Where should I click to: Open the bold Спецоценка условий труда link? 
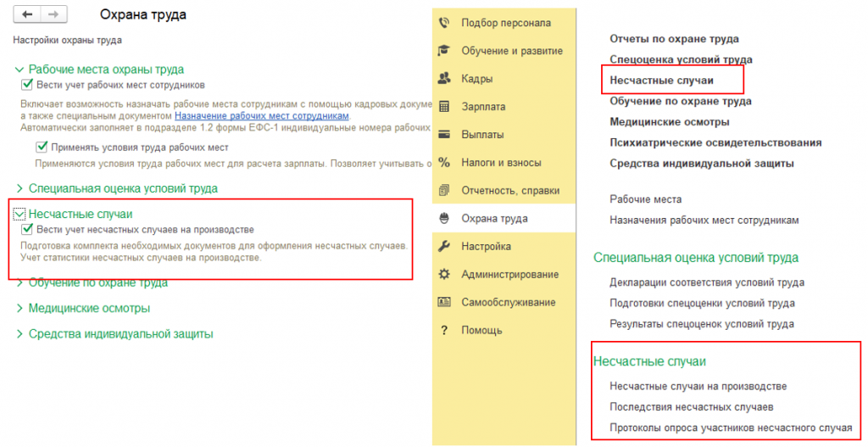click(x=681, y=59)
